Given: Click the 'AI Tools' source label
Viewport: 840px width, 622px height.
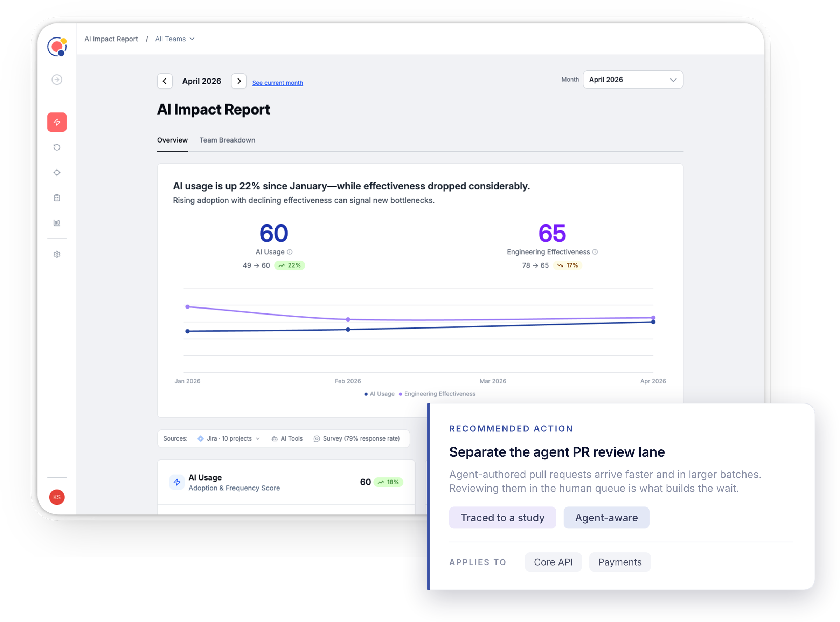Looking at the screenshot, I should tap(292, 438).
